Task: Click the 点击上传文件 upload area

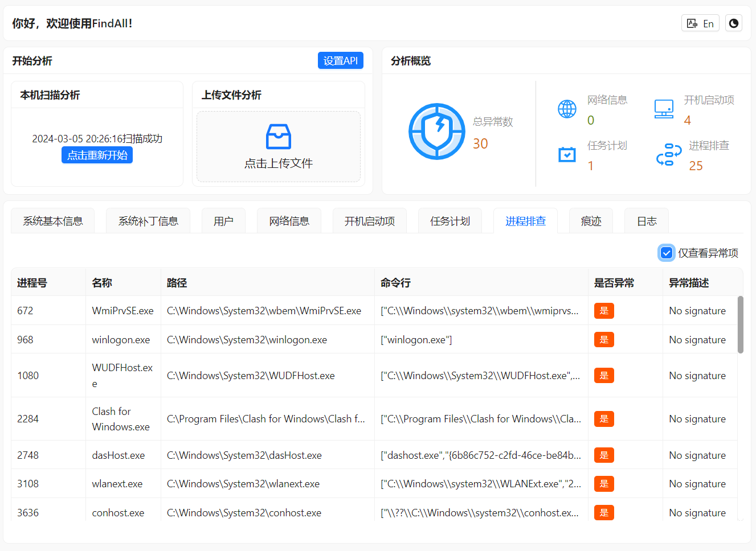Action: click(278, 147)
